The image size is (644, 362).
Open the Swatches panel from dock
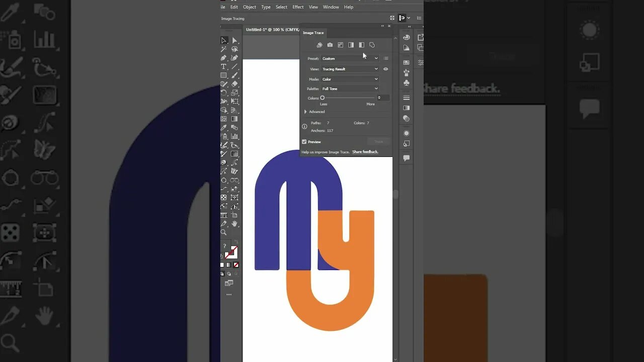407,62
